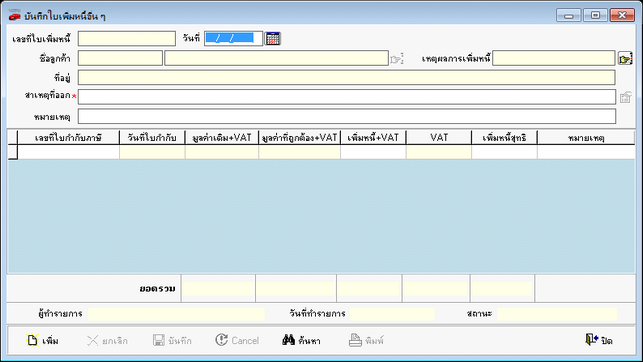Click the วันที่ทำรายการ field
This screenshot has height=362, width=643.
click(x=392, y=314)
